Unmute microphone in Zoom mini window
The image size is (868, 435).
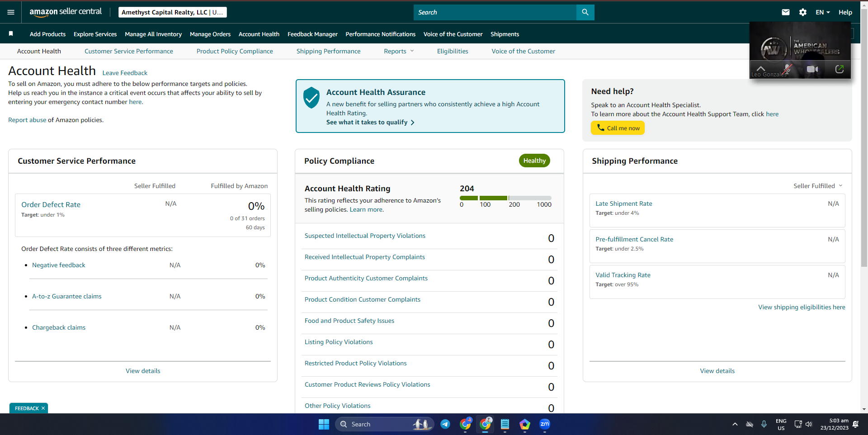tap(788, 69)
